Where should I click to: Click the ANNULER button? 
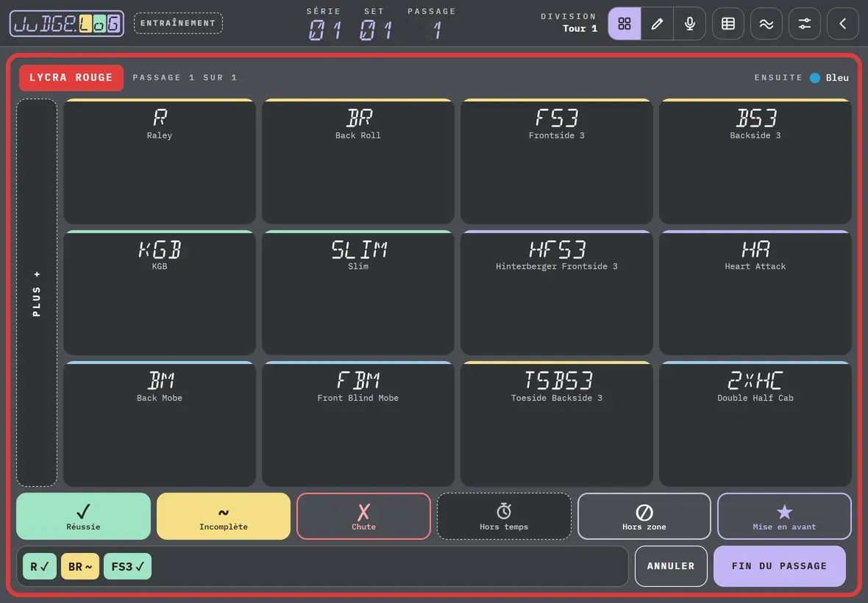pos(671,566)
